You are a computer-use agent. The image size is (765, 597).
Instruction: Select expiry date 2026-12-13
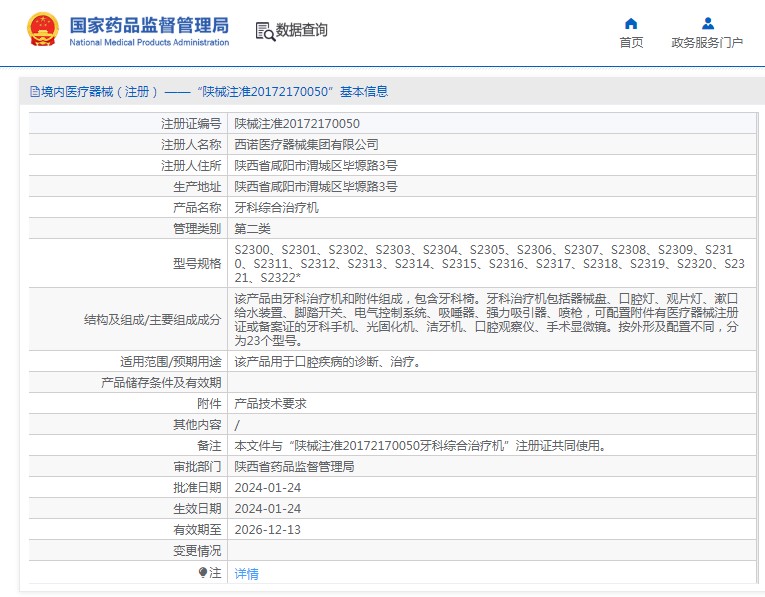tap(267, 530)
